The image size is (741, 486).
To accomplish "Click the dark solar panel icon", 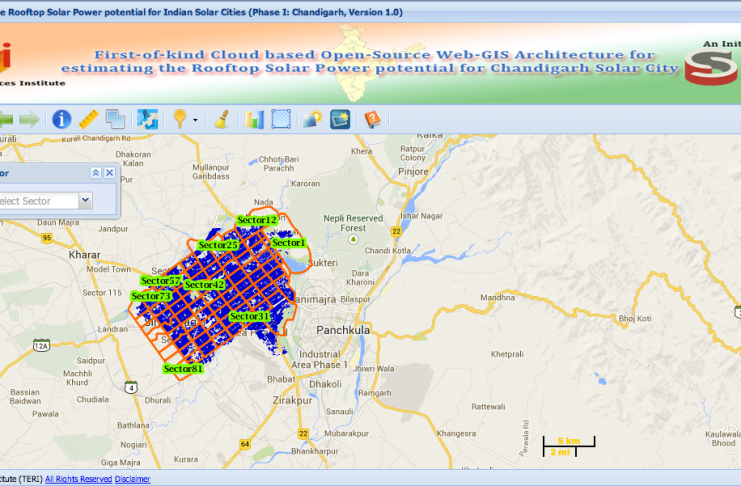I will (x=340, y=119).
